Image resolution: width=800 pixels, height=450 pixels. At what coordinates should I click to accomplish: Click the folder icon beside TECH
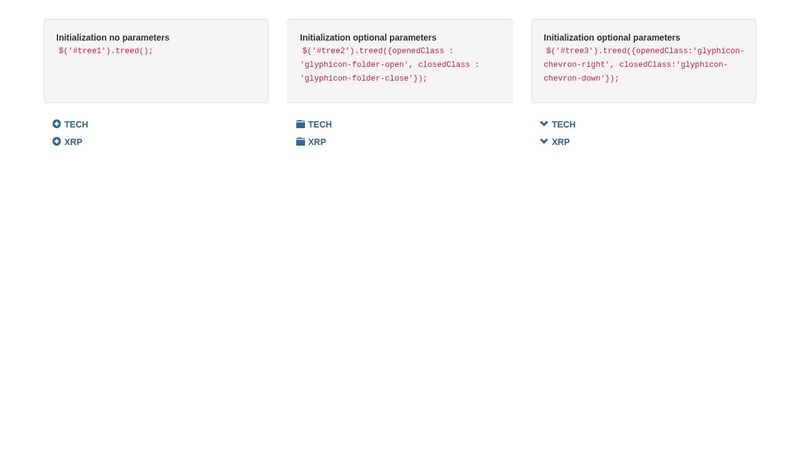pos(301,124)
